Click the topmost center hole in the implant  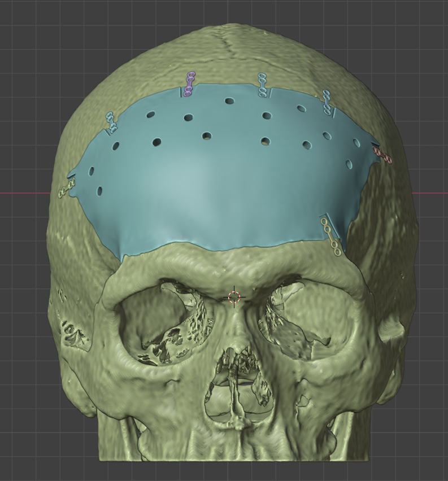229,102
